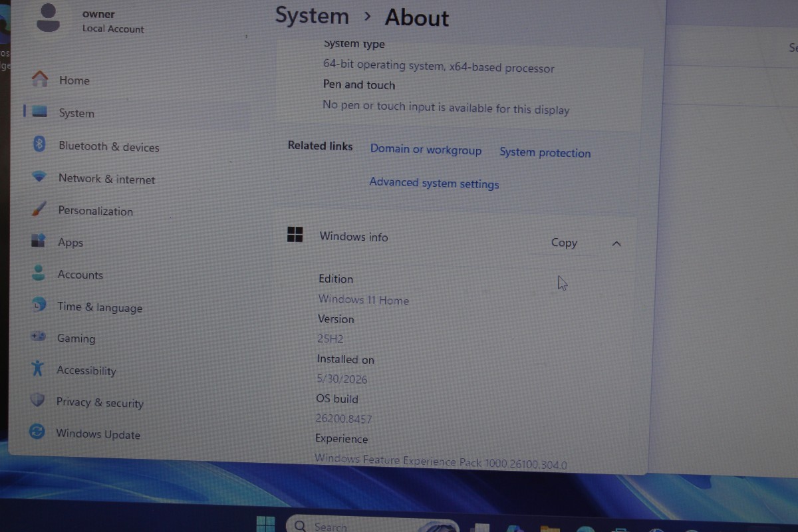Screen dimensions: 798x532
Task: Open Personalization via the paintbrush icon
Action: point(39,209)
